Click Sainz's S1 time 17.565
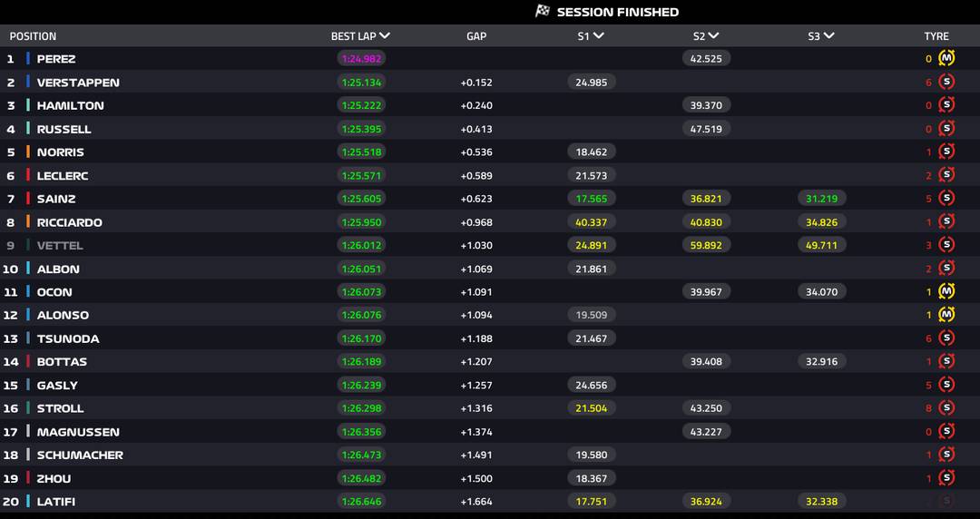The image size is (980, 519). [x=592, y=199]
